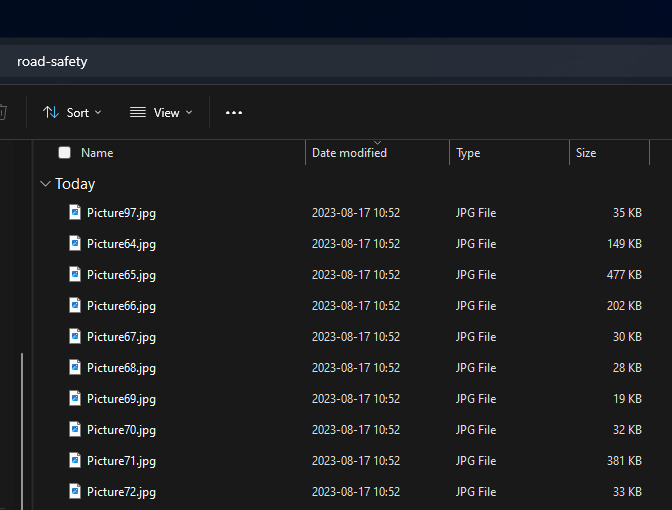This screenshot has height=510, width=672.
Task: Click the date of Picture97.jpg
Action: point(356,213)
